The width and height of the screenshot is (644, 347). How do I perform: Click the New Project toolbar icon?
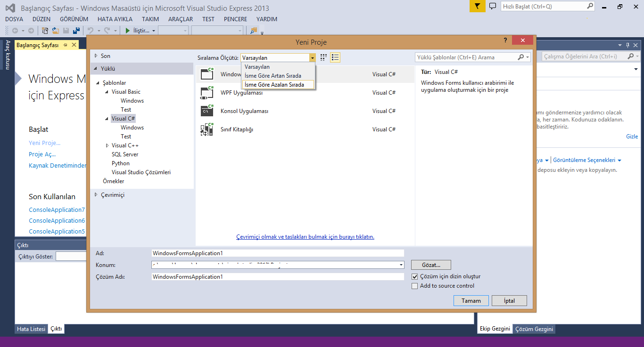[x=45, y=31]
